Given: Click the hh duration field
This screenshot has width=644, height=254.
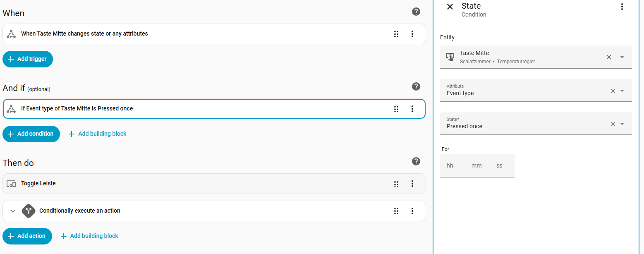Looking at the screenshot, I should [x=450, y=165].
